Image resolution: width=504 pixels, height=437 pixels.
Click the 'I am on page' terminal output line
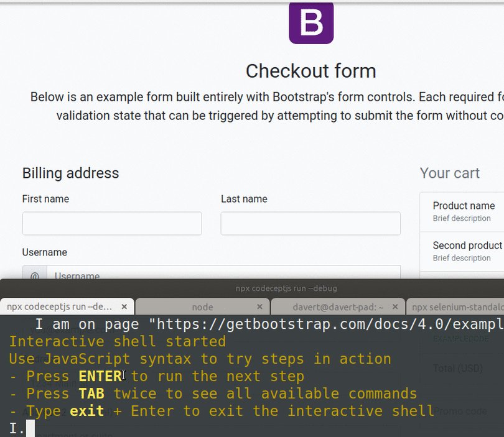pyautogui.click(x=269, y=324)
